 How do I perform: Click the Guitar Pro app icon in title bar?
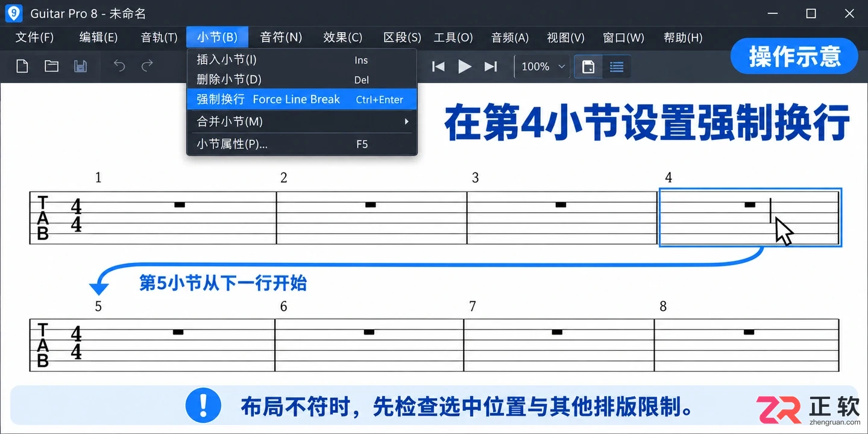(14, 13)
